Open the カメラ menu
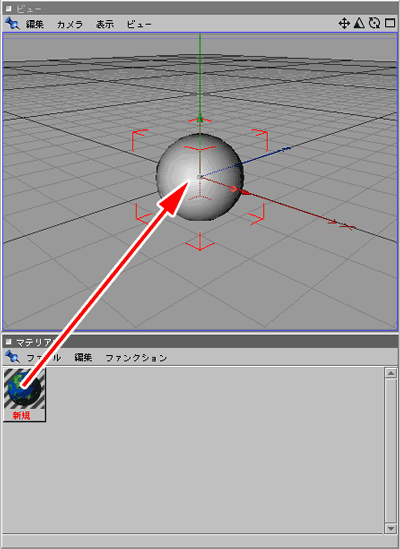This screenshot has width=400, height=549. (x=70, y=24)
